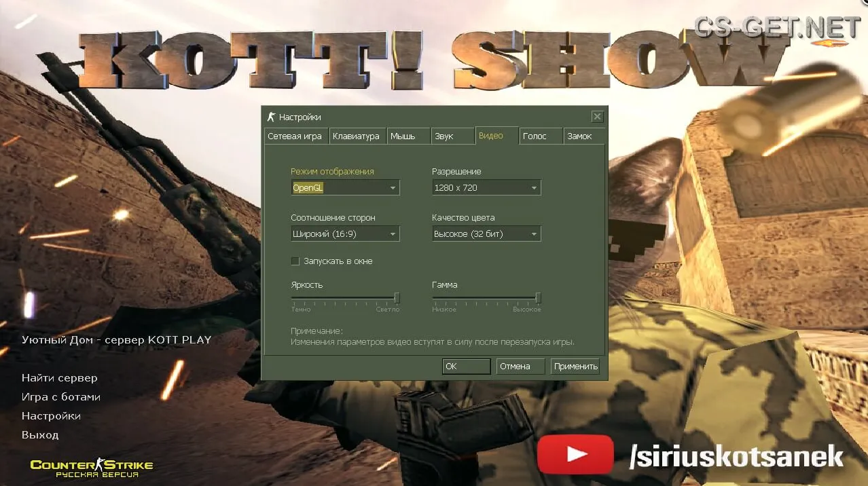868x486 pixels.
Task: Close the Настройки dialog with the X
Action: 597,117
